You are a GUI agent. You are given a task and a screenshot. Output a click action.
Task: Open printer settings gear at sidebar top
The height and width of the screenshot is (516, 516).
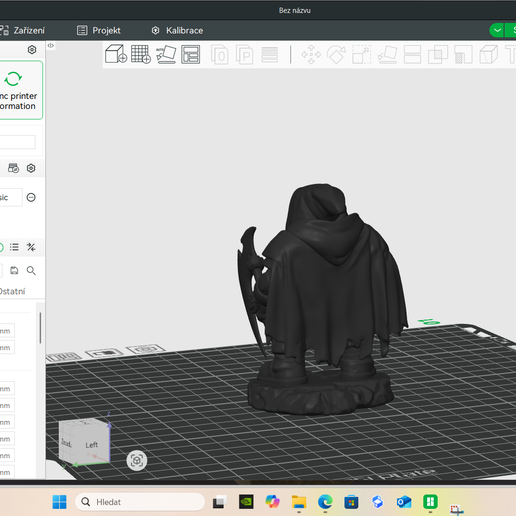[32, 50]
